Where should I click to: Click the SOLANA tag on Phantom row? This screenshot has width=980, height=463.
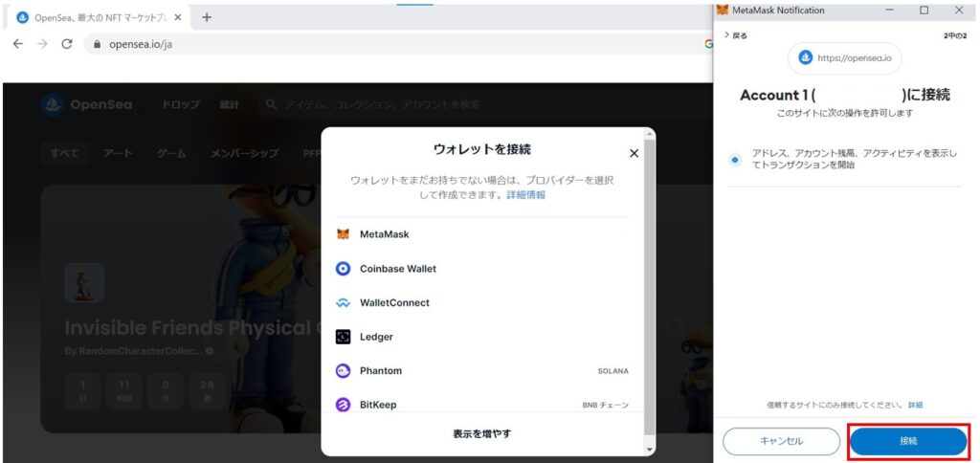pyautogui.click(x=613, y=371)
